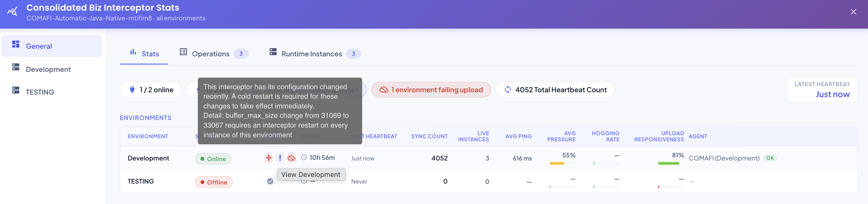This screenshot has width=868, height=204.
Task: Click the server icon beside Development
Action: [16, 67]
